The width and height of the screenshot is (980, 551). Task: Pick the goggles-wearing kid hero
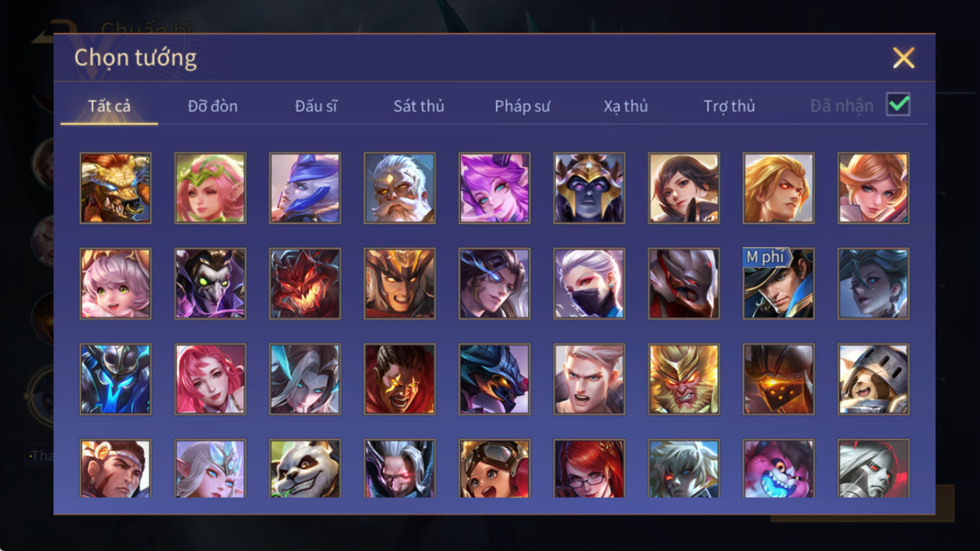[494, 468]
